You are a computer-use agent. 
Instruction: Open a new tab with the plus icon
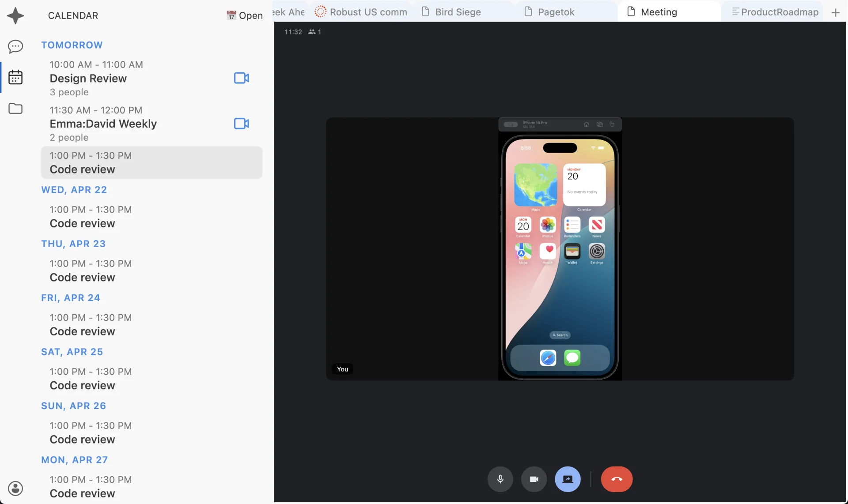coord(836,12)
